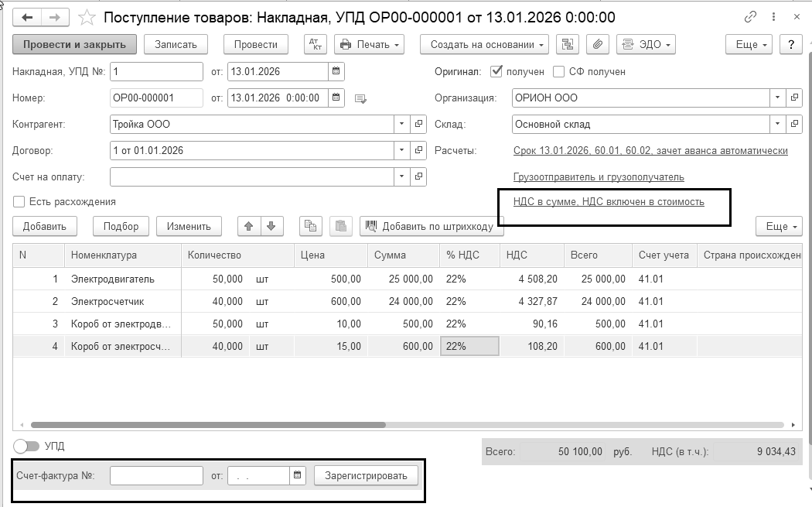Expand the Печать dropdown
Viewport: 812px width, 507px height.
369,45
